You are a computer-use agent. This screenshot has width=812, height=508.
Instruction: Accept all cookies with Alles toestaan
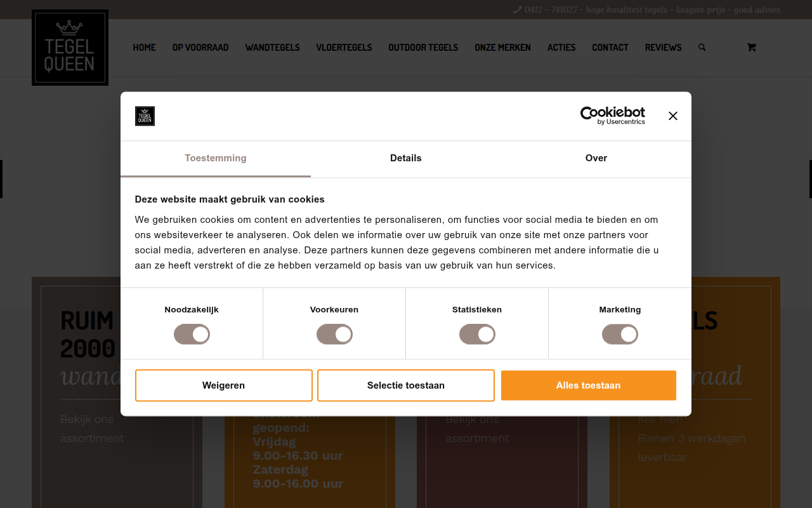point(588,385)
